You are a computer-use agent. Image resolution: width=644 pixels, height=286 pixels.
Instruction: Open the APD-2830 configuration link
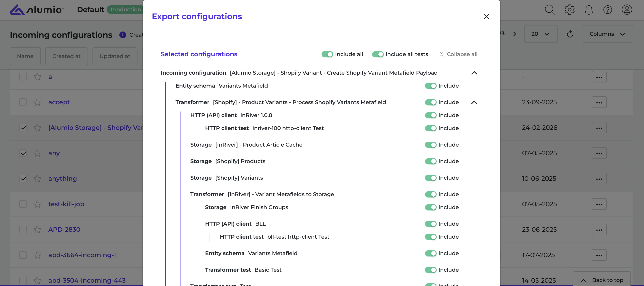[64, 229]
